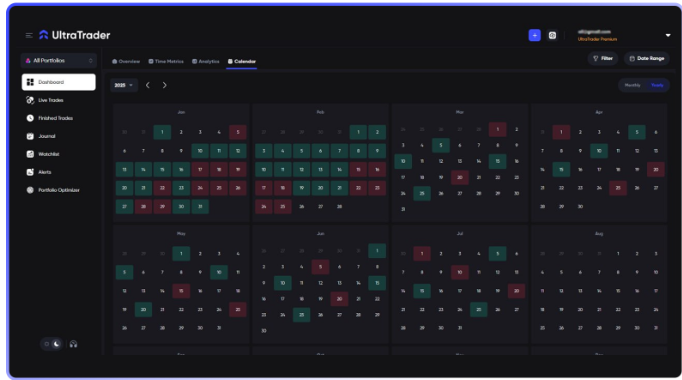Switch to light mode sun icon

pos(47,344)
